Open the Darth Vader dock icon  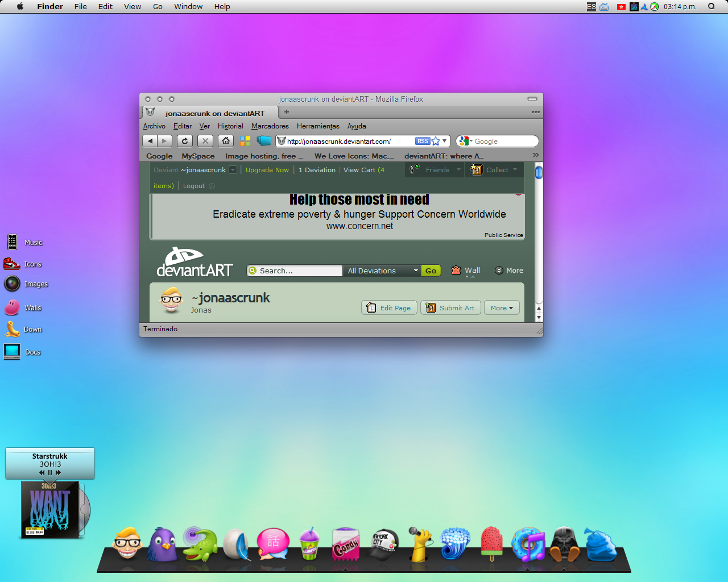(x=564, y=544)
